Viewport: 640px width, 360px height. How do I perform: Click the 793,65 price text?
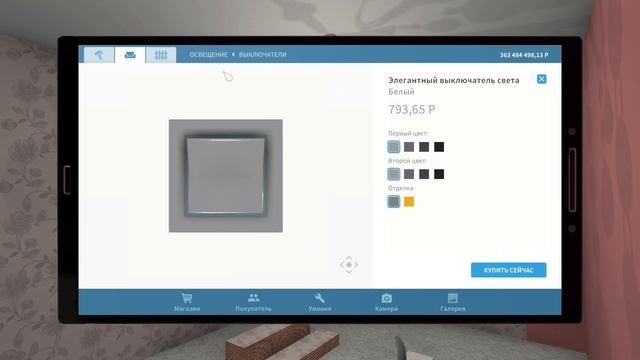tap(411, 109)
